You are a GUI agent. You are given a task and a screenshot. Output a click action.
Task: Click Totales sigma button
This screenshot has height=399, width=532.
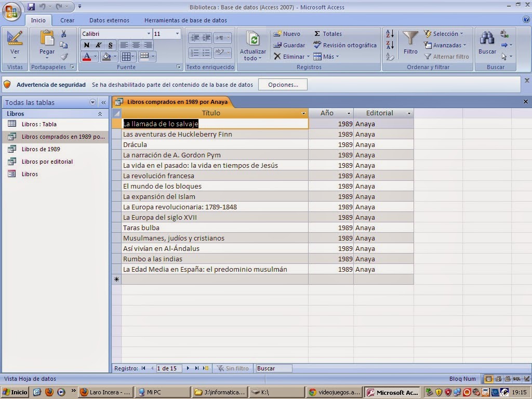tap(327, 34)
